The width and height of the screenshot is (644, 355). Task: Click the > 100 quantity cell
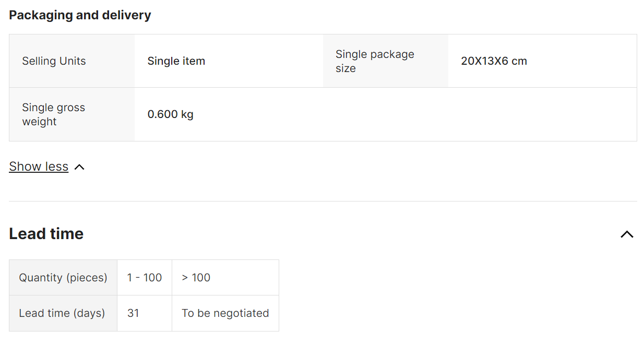196,278
